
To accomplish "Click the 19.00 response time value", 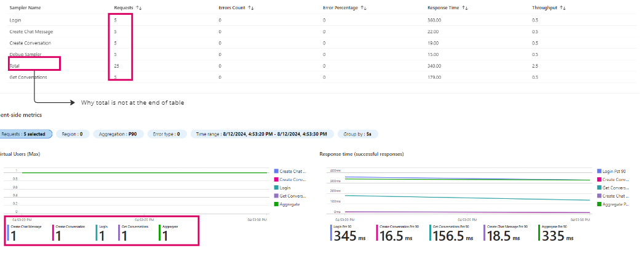I will 432,43.
